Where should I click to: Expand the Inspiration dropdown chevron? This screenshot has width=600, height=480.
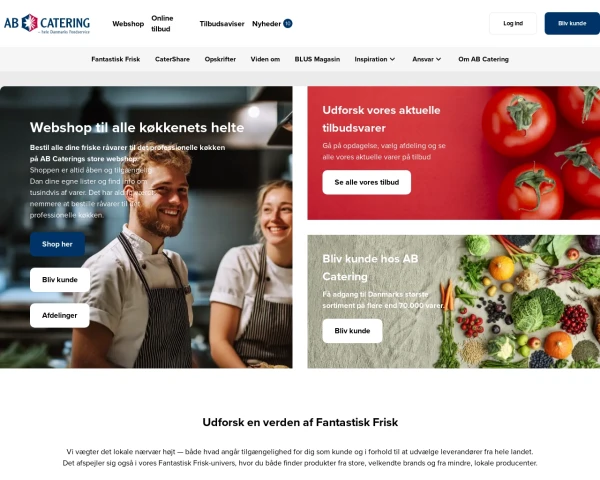click(x=392, y=59)
